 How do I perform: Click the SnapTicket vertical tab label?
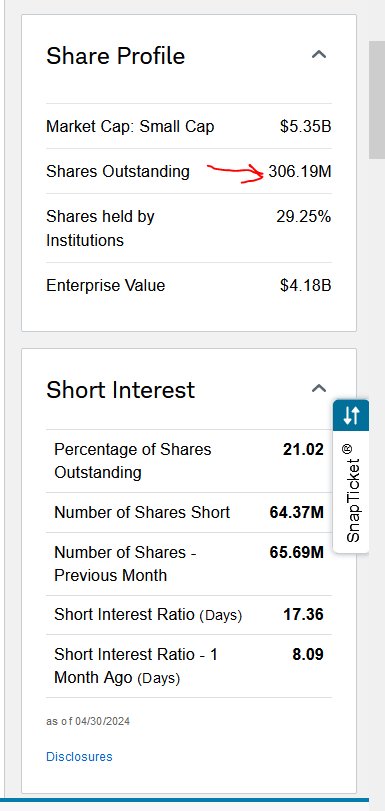pyautogui.click(x=351, y=492)
